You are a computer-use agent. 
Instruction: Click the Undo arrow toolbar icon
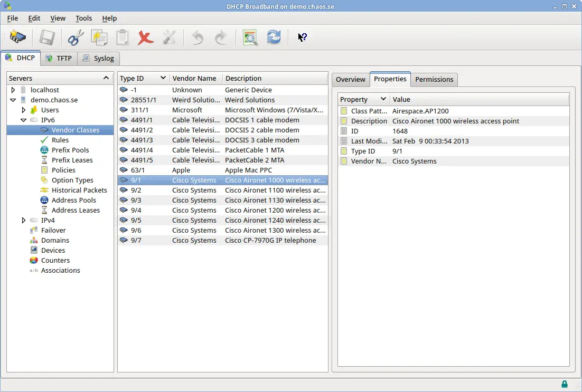click(198, 37)
